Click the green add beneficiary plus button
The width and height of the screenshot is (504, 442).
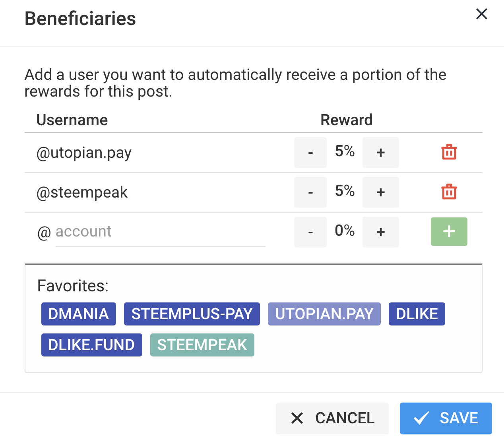(449, 232)
